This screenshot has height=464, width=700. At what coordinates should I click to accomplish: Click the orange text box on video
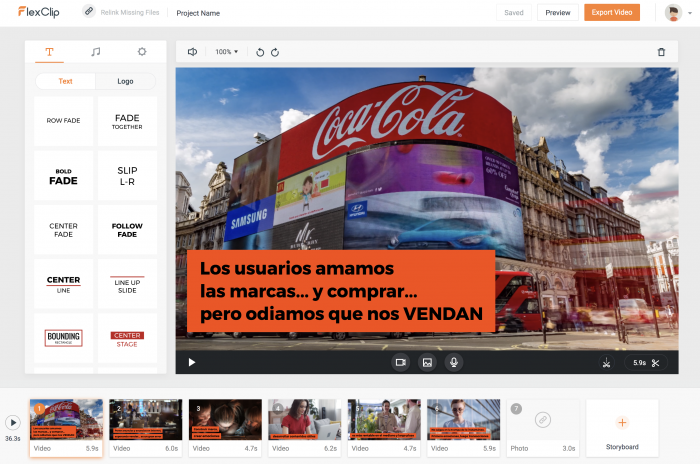point(341,291)
